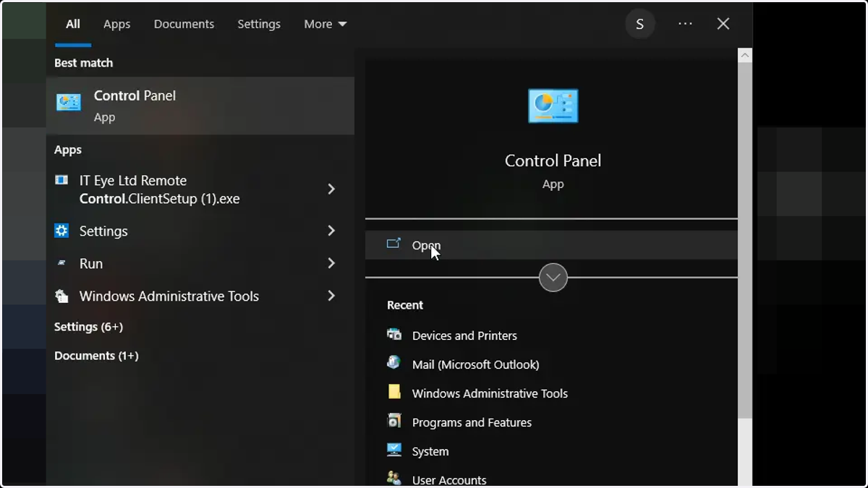Expand more actions with the round chevron button
The image size is (868, 488).
coord(553,278)
